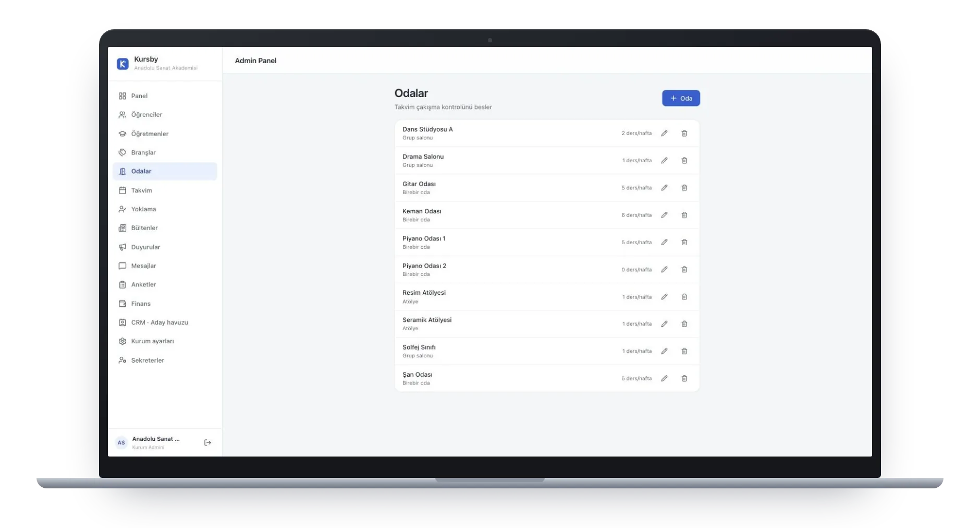980x528 pixels.
Task: Go to Yoklama attendance page
Action: (165, 209)
